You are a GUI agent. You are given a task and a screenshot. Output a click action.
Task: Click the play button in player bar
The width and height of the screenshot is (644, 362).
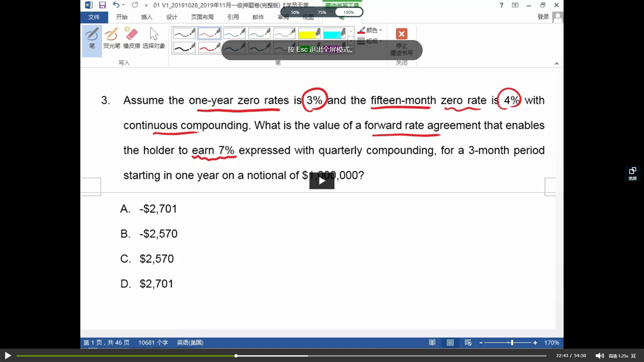8,356
